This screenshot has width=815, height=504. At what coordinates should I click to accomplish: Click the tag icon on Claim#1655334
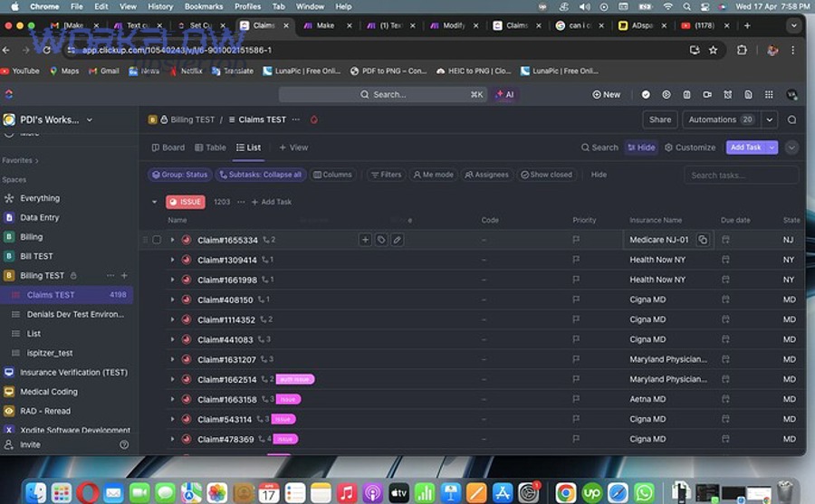[x=381, y=240]
